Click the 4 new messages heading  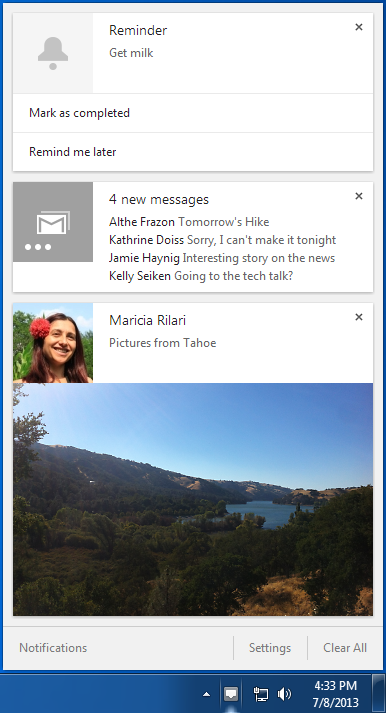(x=159, y=200)
